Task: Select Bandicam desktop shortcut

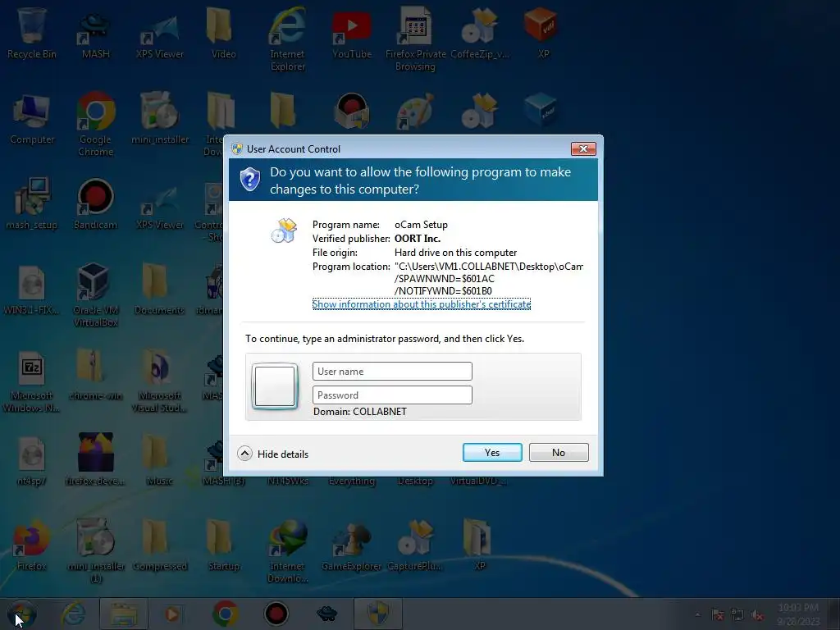Action: click(x=95, y=203)
